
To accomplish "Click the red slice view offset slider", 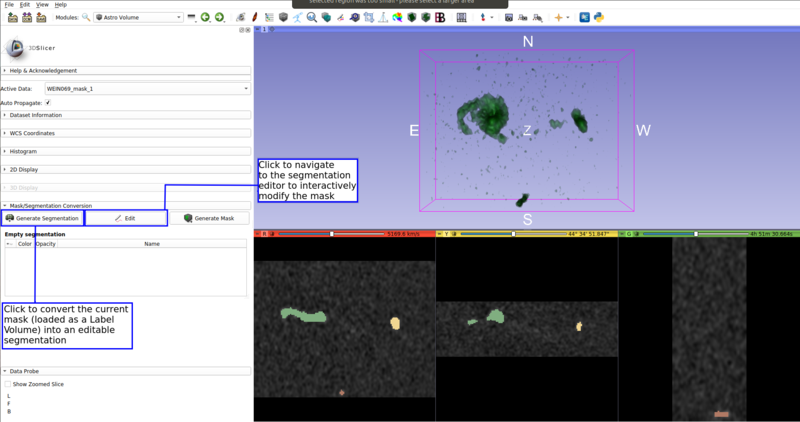I will 332,234.
